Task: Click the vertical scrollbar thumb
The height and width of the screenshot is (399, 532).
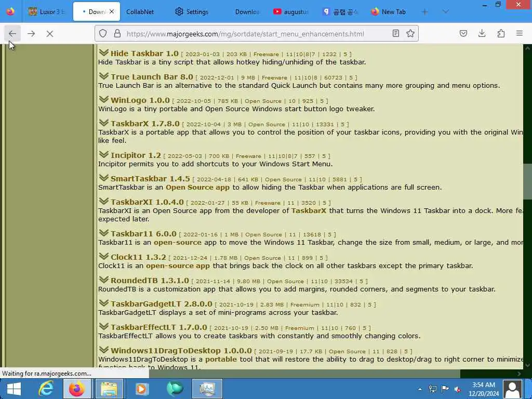Action: (x=527, y=181)
